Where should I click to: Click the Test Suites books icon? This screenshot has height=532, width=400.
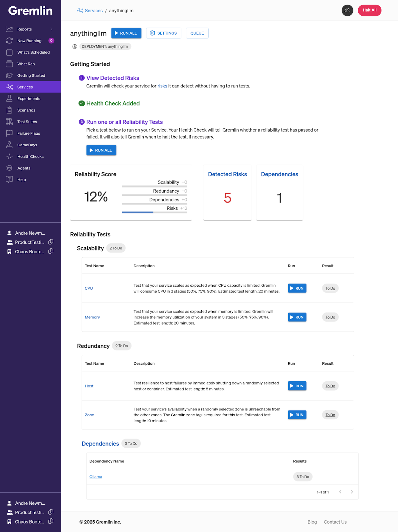point(9,122)
